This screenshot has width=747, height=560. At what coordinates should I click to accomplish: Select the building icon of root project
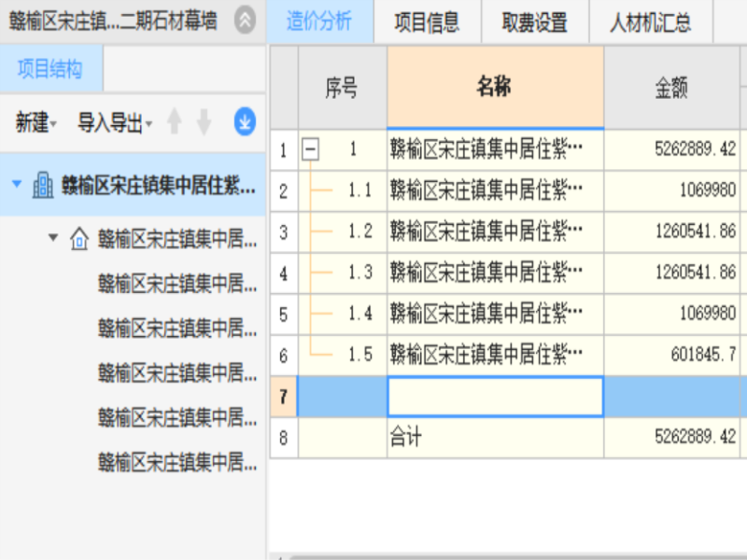pos(43,185)
